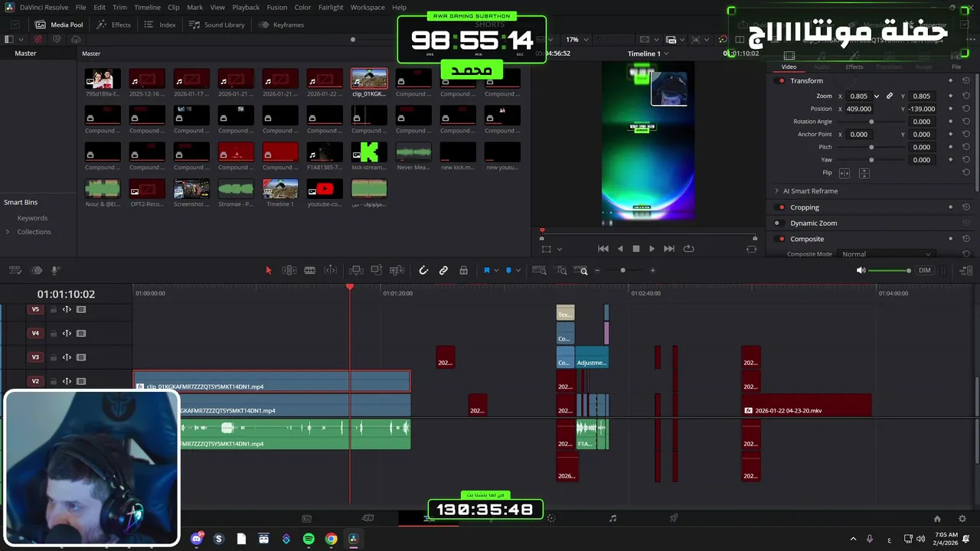Toggle V5 track lock
This screenshot has height=551, width=980.
tap(53, 310)
